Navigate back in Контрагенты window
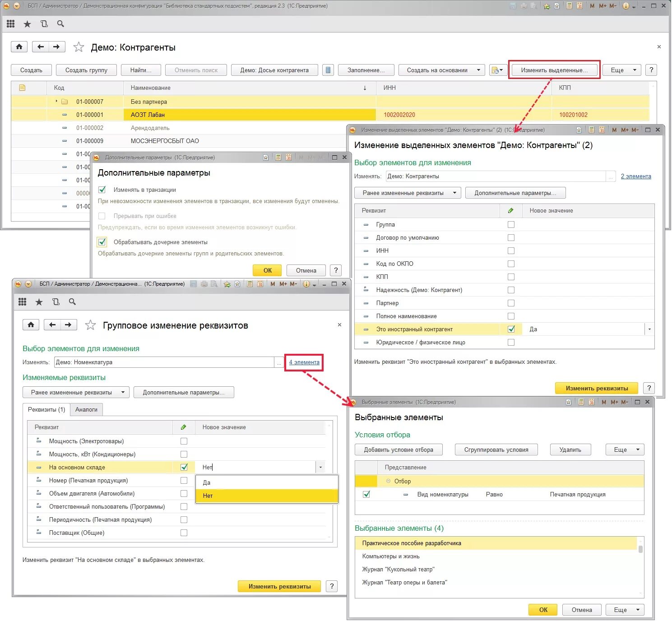This screenshot has height=621, width=672. point(41,47)
